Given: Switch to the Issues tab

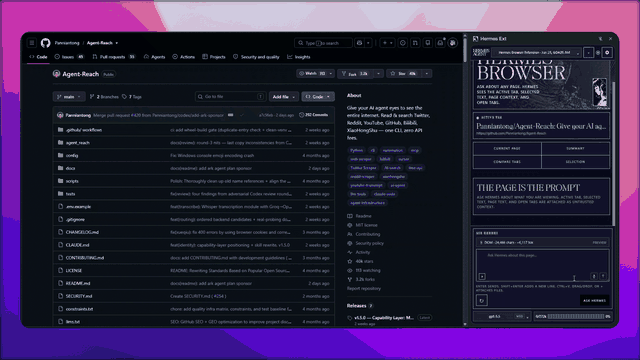Looking at the screenshot, I should 69,57.
